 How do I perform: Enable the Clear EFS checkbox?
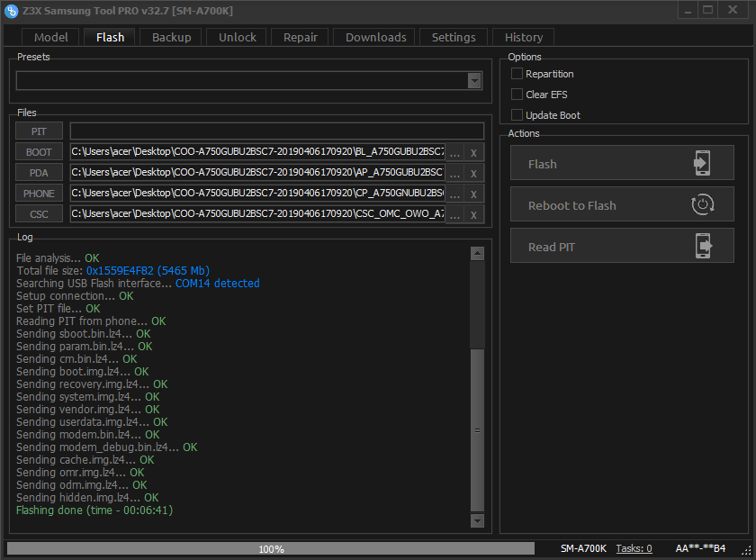click(517, 95)
